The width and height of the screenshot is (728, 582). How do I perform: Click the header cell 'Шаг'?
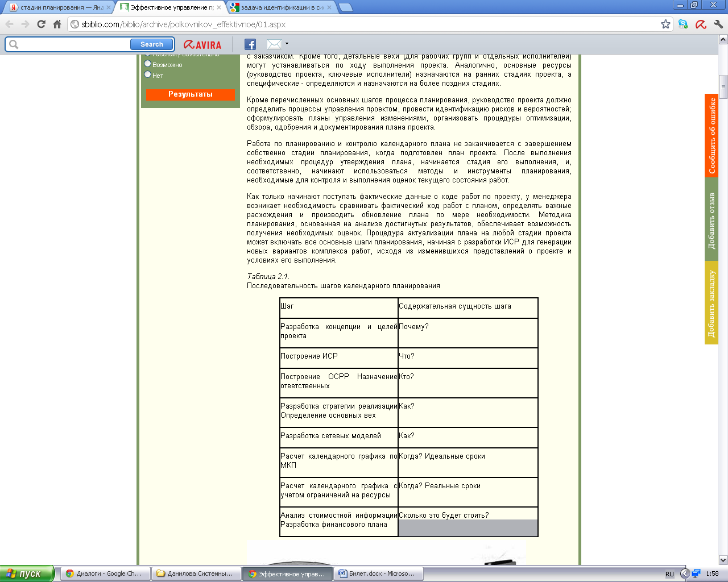(x=339, y=308)
